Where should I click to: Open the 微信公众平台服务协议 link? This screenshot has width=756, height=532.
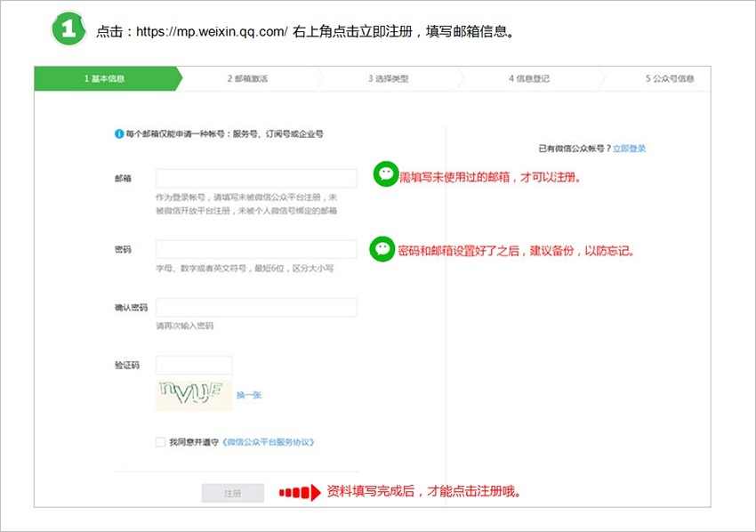coord(269,441)
